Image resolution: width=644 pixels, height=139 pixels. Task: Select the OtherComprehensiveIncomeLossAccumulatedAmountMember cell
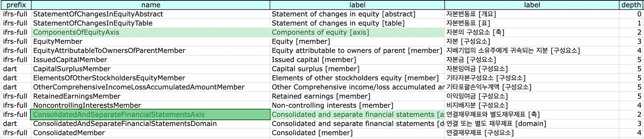[x=139, y=87]
